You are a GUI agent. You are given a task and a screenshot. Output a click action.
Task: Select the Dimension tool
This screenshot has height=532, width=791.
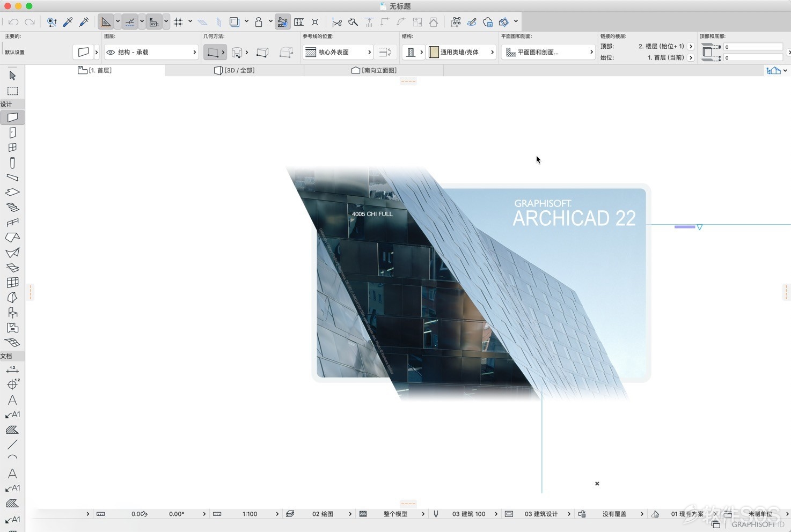(x=12, y=370)
